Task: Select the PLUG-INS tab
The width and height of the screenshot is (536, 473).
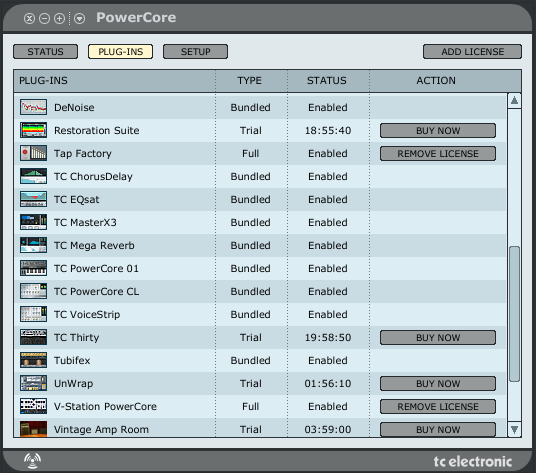Action: coord(120,52)
